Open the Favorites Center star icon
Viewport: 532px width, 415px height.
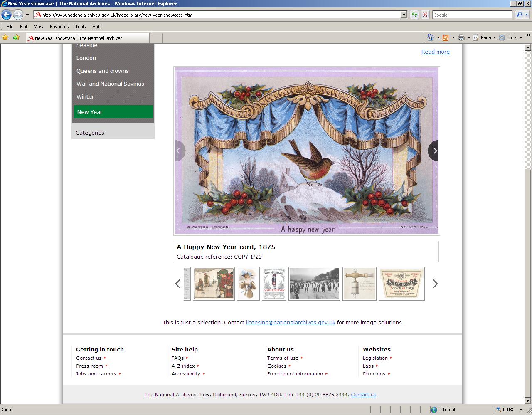[x=5, y=37]
